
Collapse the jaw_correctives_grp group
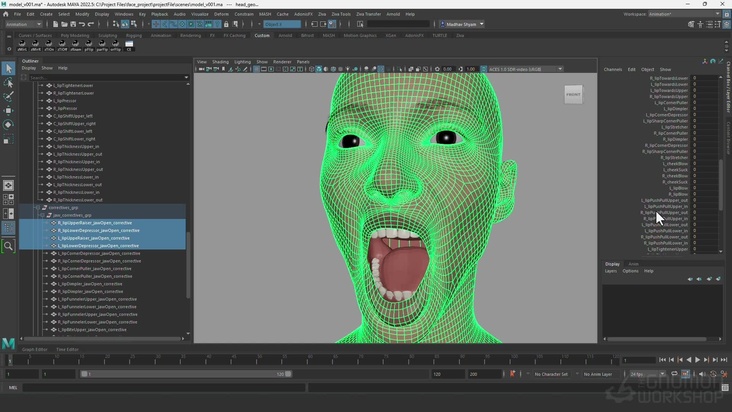[x=42, y=215]
